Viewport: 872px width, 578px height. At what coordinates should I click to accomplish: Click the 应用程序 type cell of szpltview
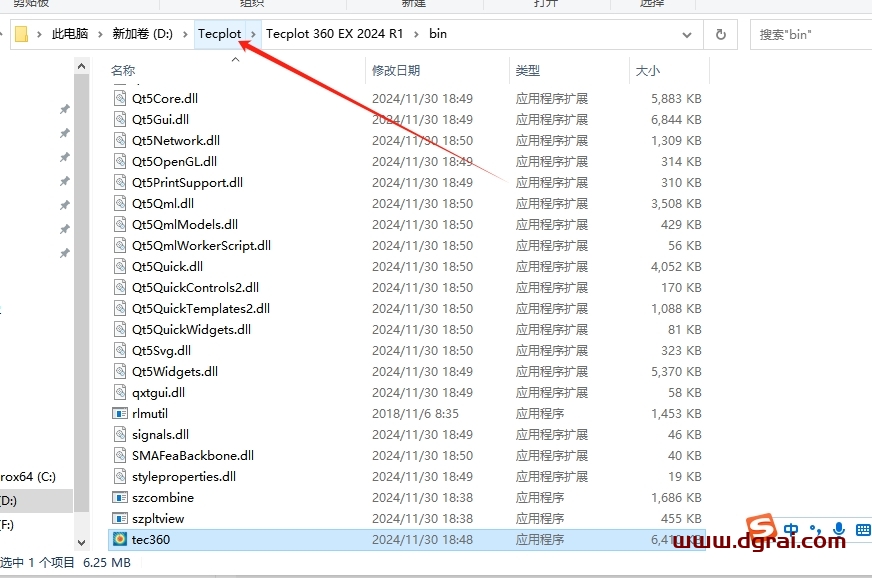coord(539,518)
